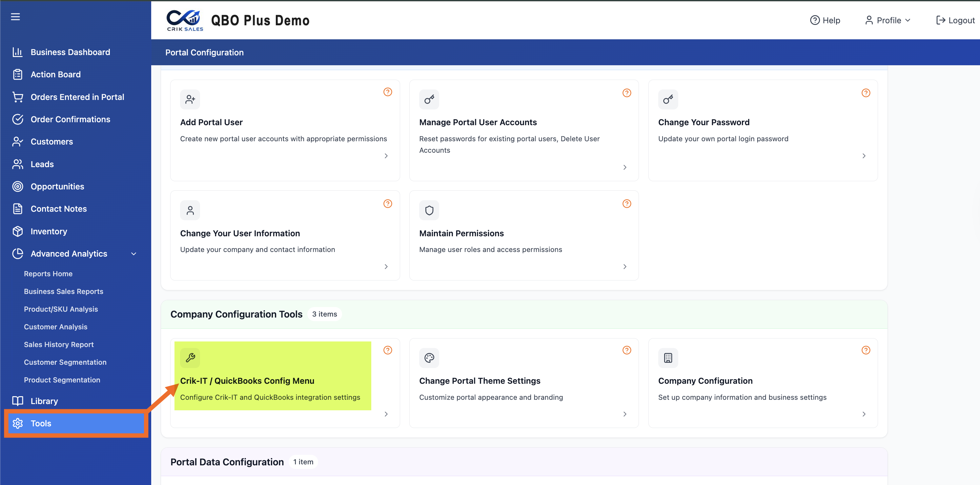Navigate to Order Confirmations
Image resolution: width=980 pixels, height=485 pixels.
(71, 119)
